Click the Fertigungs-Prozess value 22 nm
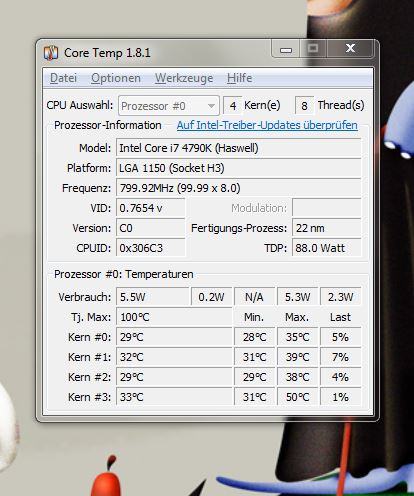The width and height of the screenshot is (414, 496). pyautogui.click(x=327, y=228)
